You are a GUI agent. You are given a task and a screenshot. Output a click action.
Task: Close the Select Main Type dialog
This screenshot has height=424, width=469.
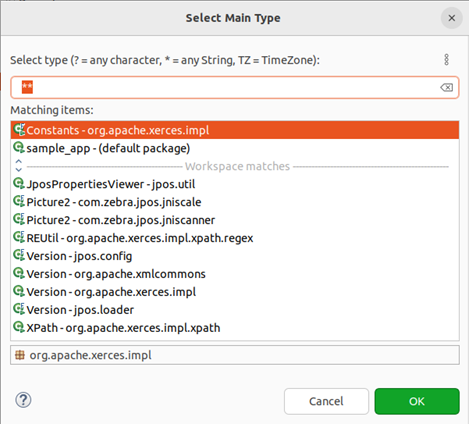click(452, 18)
